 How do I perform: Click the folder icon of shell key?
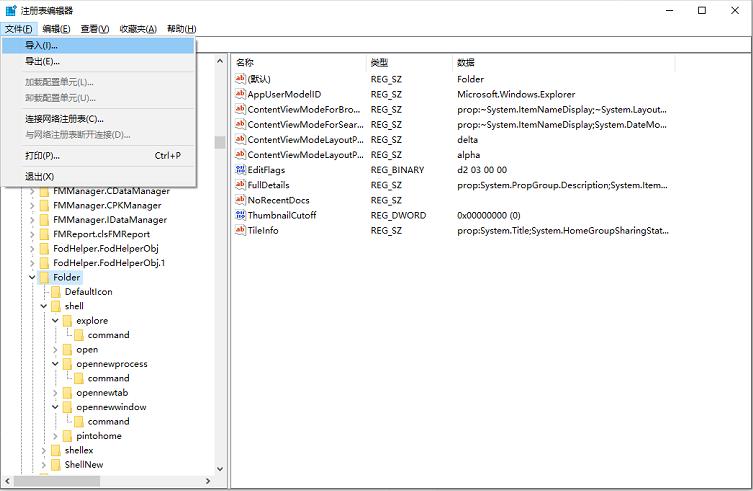(x=56, y=306)
